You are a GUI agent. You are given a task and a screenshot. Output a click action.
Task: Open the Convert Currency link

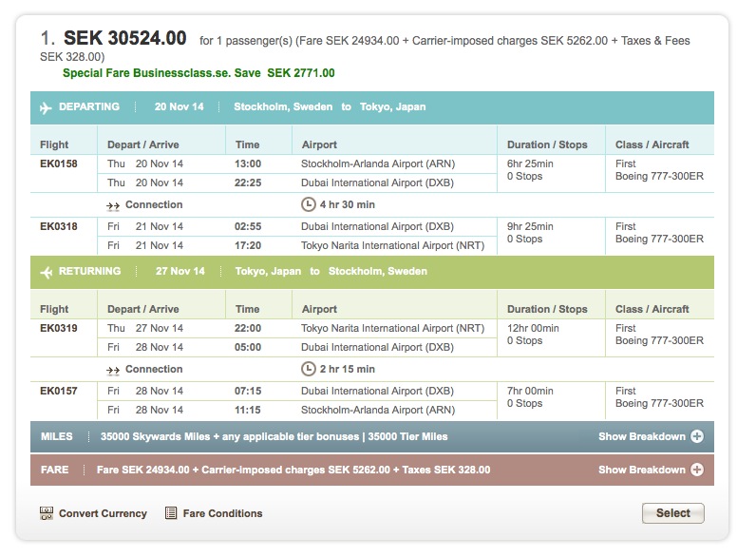coord(103,513)
